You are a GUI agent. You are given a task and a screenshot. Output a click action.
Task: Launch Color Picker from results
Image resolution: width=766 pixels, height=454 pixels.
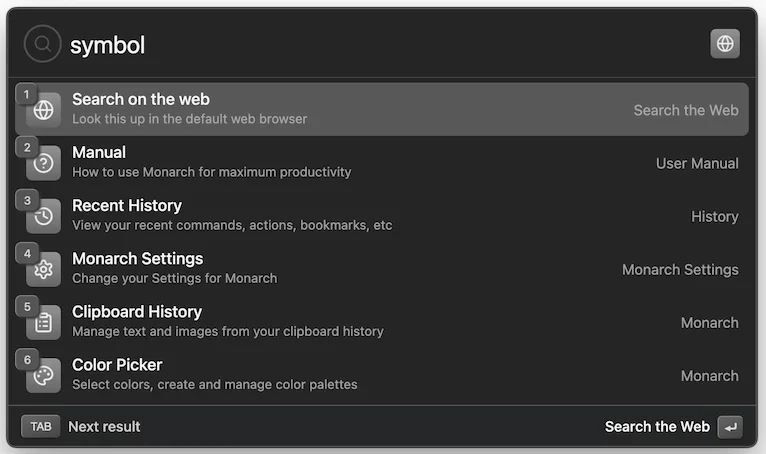(380, 375)
